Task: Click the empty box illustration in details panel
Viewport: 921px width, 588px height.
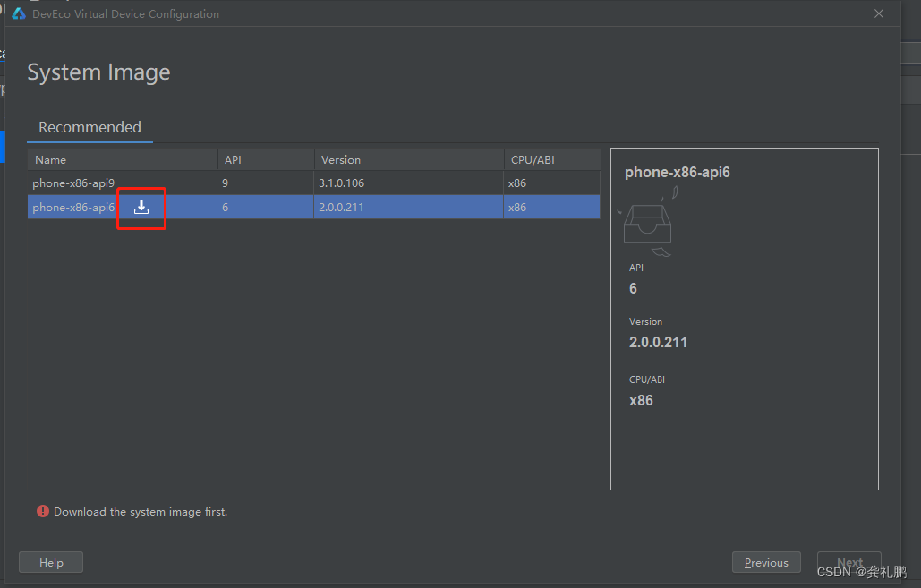Action: [x=648, y=221]
